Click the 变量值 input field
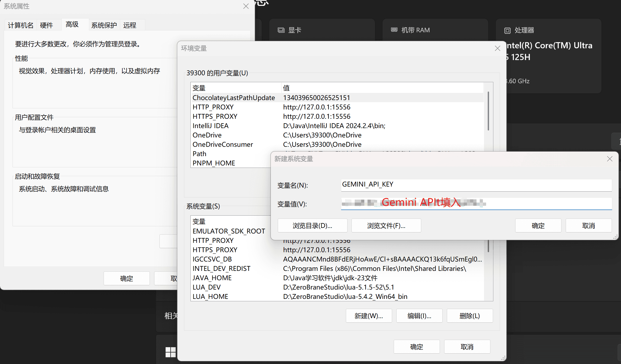Viewport: 621px width, 364px height. coord(476,204)
